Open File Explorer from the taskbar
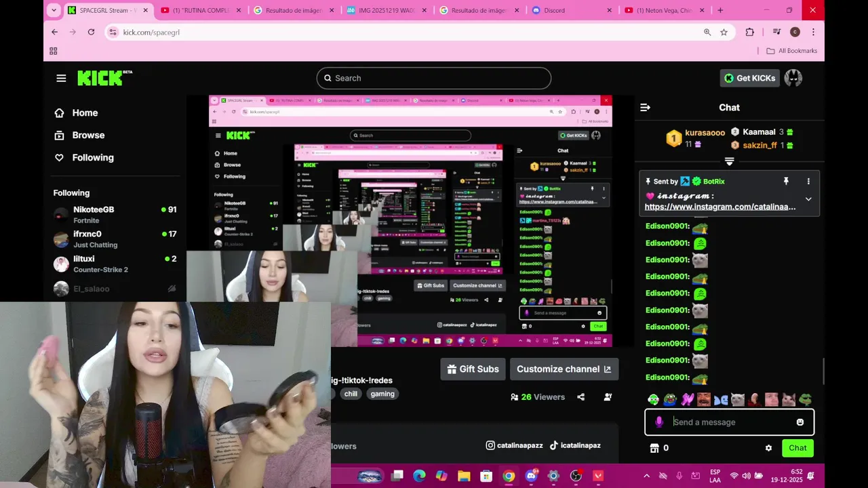 point(464,476)
